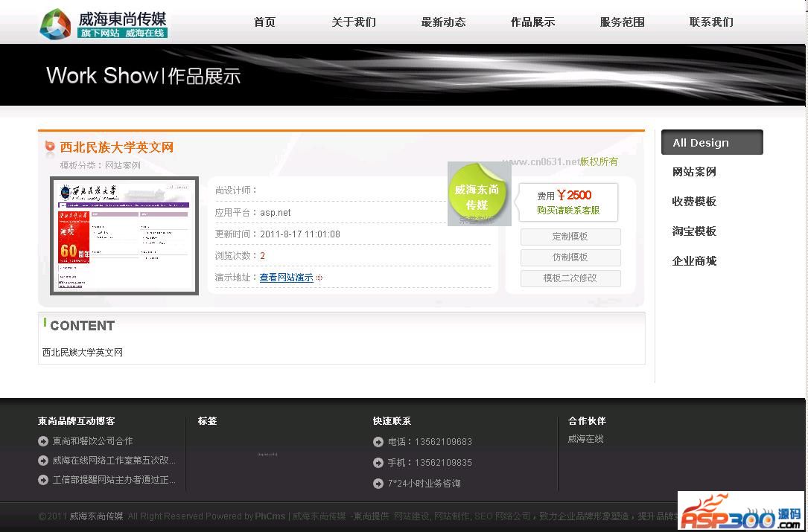Click the 旗下网站 威海在线 tagline under the logo

(123, 33)
